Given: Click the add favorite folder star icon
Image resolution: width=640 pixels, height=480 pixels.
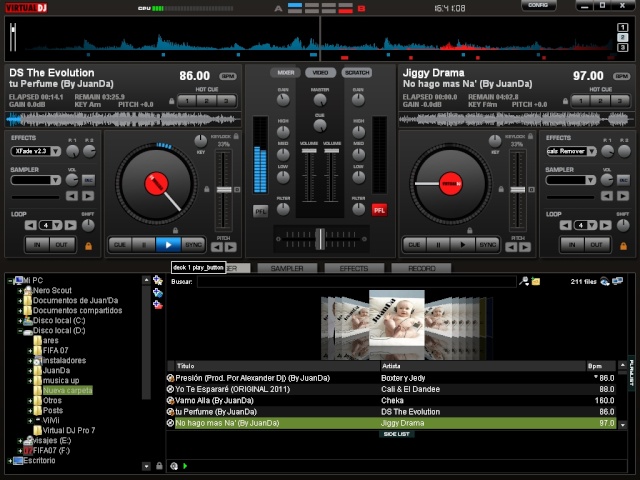Looking at the screenshot, I should pyautogui.click(x=158, y=280).
